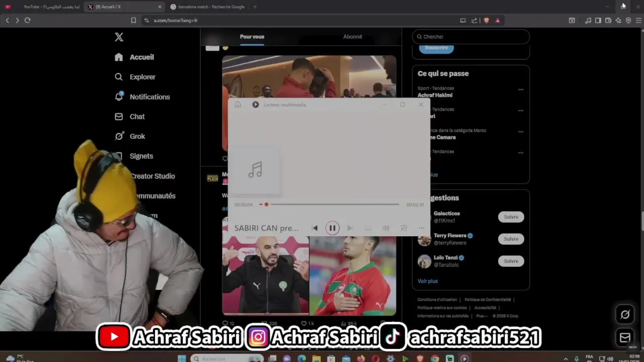The width and height of the screenshot is (644, 362).
Task: Click the Accueil home icon
Action: point(119,57)
